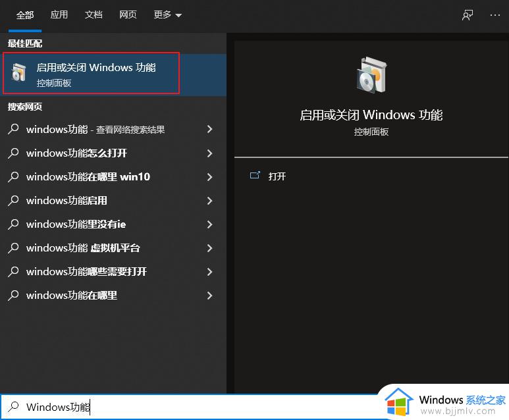Screen dimensions: 509x420
Task: Expand arrow for windows功能怎么打开
Action: coord(209,153)
